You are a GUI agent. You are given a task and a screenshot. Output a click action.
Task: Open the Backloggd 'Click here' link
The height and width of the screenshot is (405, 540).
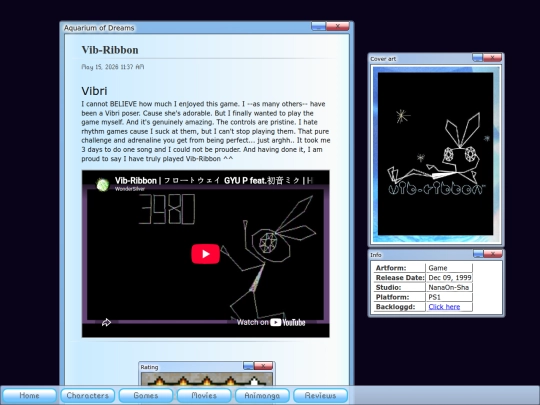(x=444, y=307)
